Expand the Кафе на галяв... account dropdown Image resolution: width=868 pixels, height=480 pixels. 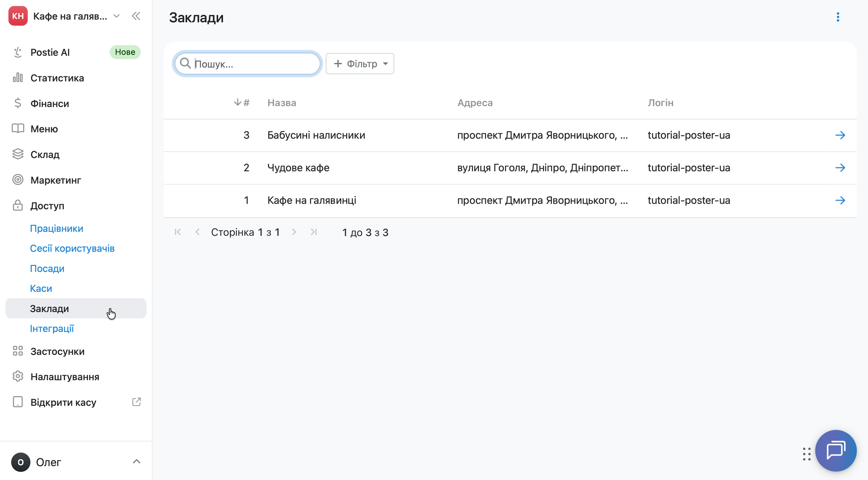click(x=117, y=16)
